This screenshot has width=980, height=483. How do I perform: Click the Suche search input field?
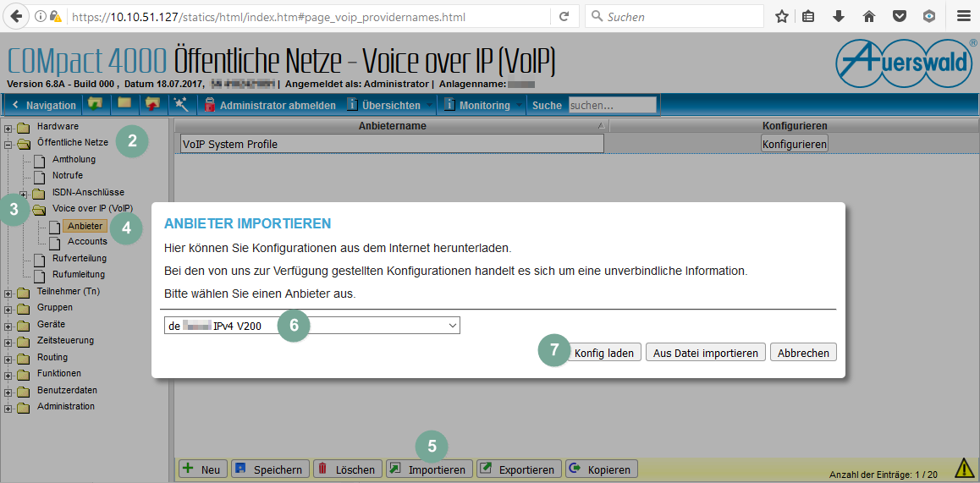[x=612, y=105]
